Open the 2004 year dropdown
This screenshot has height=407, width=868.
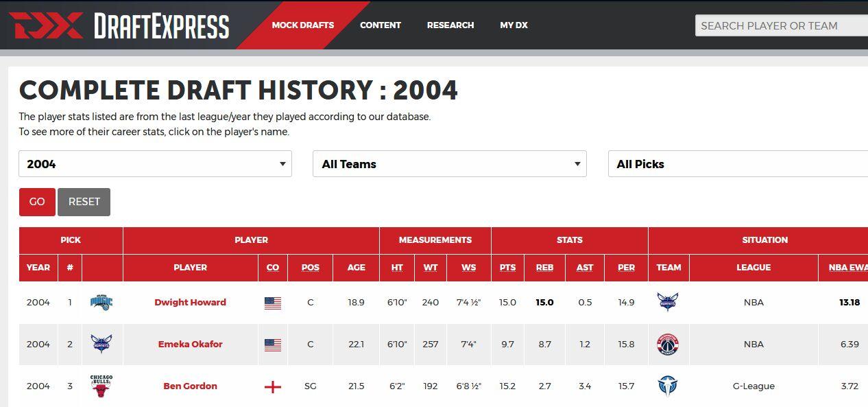click(x=155, y=164)
